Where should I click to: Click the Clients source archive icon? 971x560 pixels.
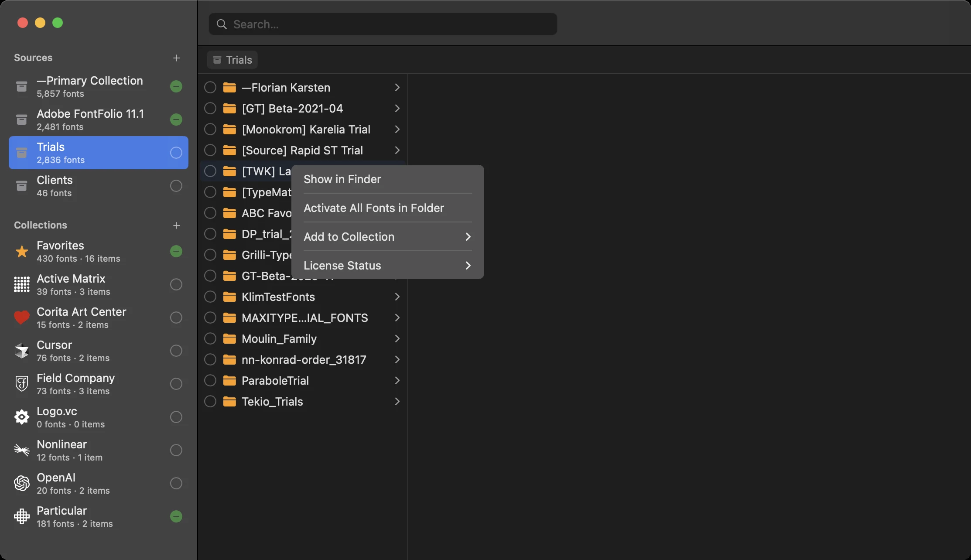[x=21, y=186]
